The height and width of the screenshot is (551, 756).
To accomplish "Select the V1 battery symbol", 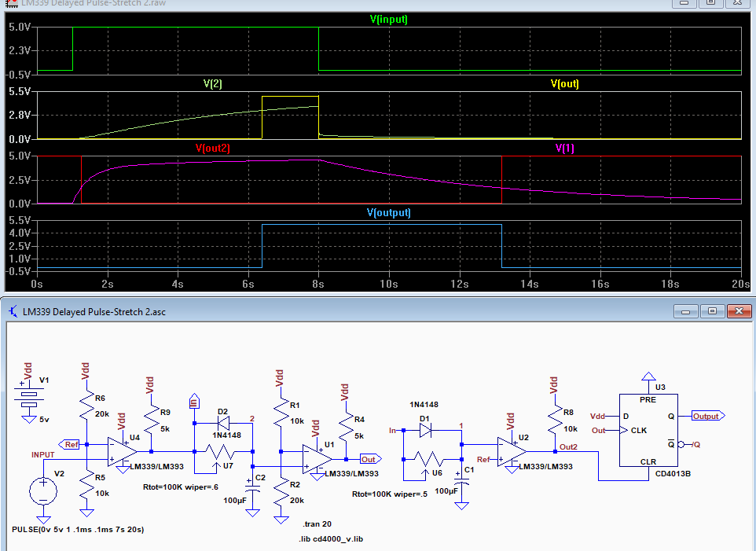I will tap(29, 399).
